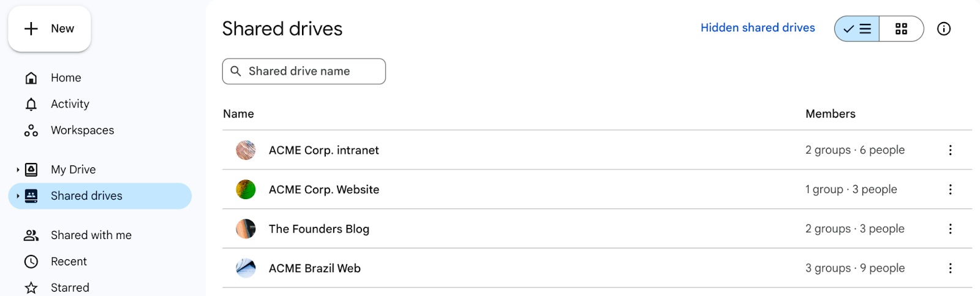Click the ACME Brazil Web drive thumbnail
This screenshot has height=296, width=980.
pos(246,268)
